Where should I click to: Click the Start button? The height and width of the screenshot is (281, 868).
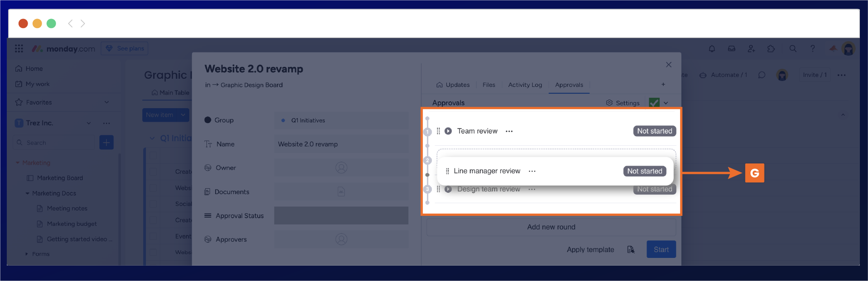661,250
